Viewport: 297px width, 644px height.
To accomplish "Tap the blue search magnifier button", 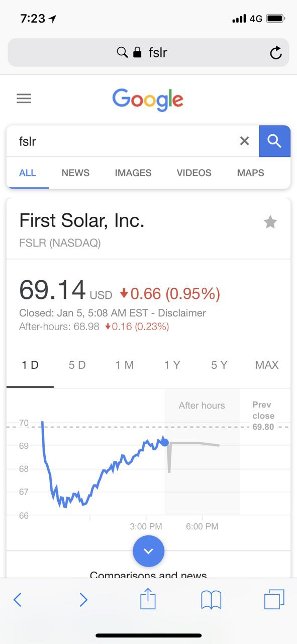I will (x=274, y=141).
